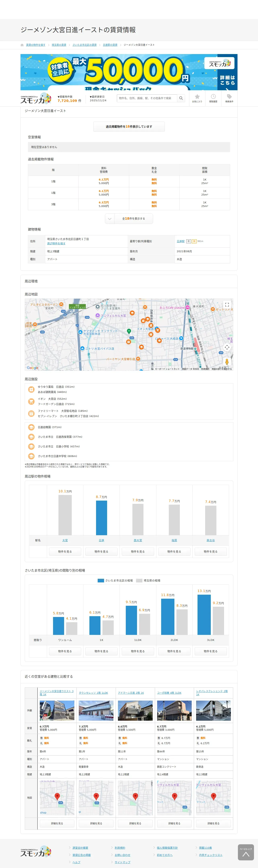Click 周辺物件を探す link under address
This screenshot has width=258, height=868.
[56, 243]
